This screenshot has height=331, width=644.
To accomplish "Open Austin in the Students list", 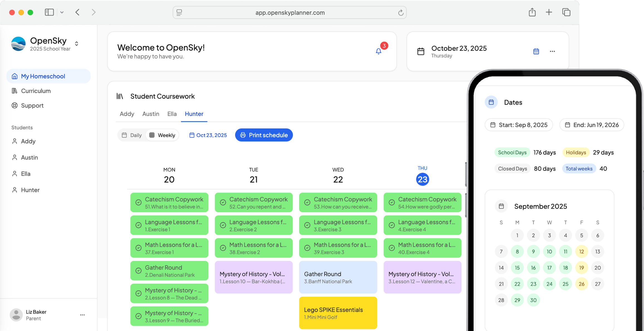I will click(29, 157).
